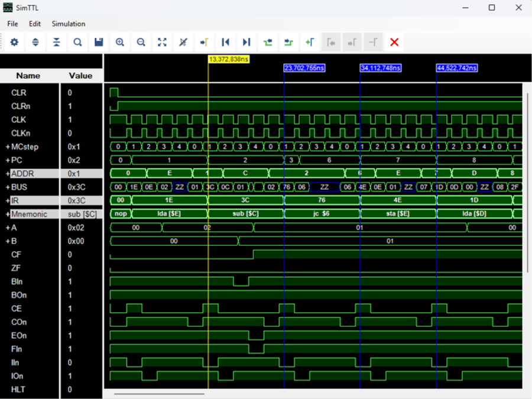Open the Simulation menu
Image resolution: width=532 pixels, height=399 pixels.
pyautogui.click(x=68, y=24)
